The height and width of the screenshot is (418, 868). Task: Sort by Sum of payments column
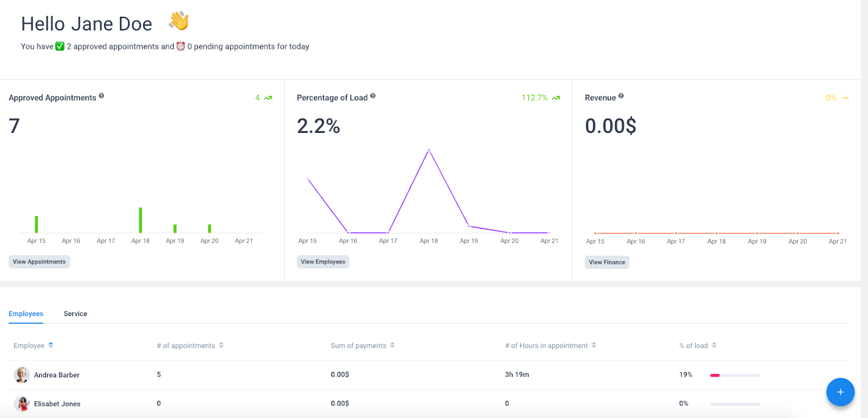[x=392, y=345]
